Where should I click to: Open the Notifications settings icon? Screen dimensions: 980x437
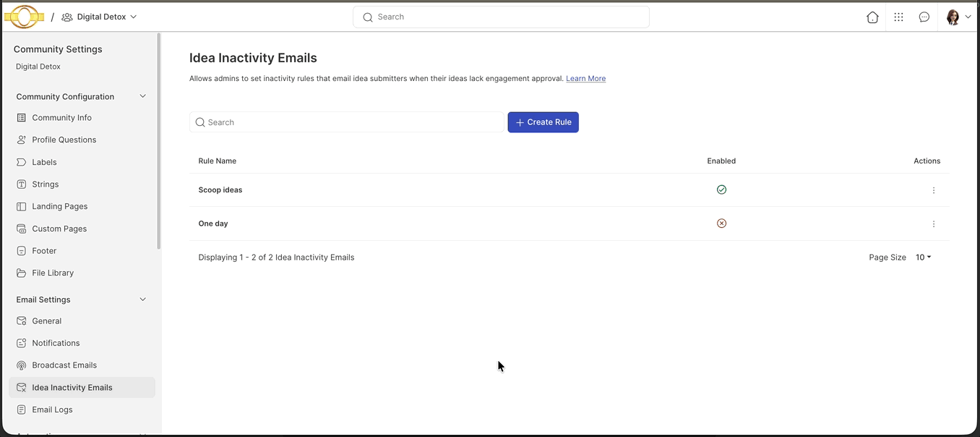tap(22, 342)
